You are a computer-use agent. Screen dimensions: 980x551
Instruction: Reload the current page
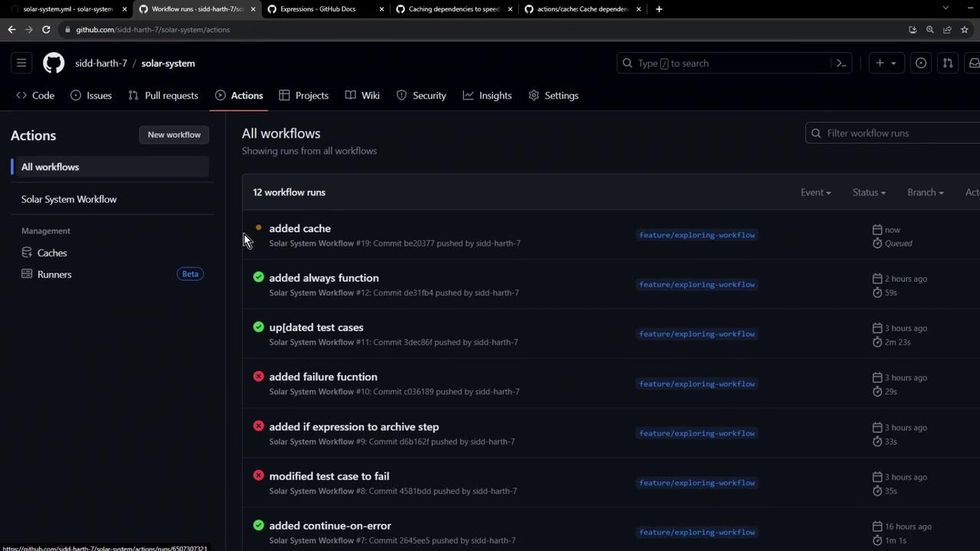(46, 30)
